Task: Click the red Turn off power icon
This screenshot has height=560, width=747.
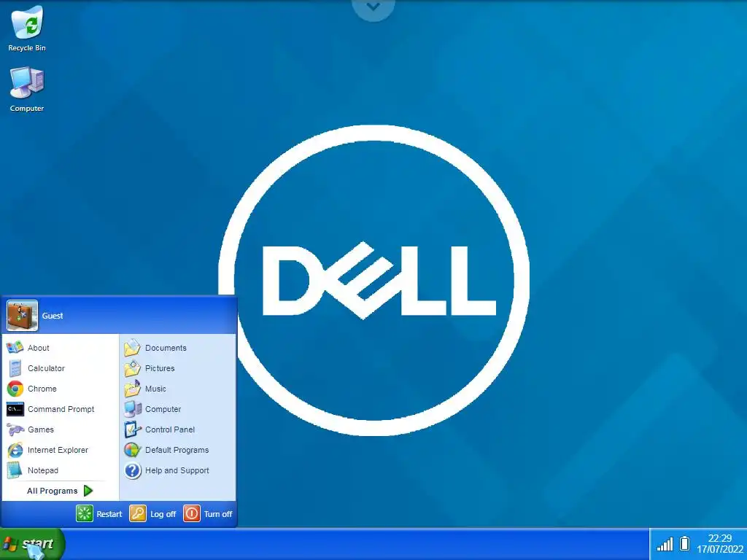Action: [x=192, y=514]
